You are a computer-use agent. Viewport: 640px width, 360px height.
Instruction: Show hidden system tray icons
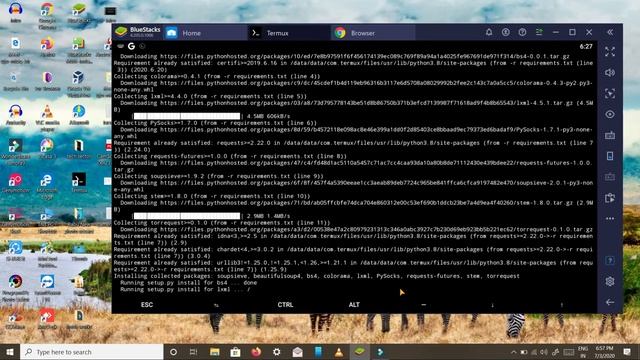tap(513, 352)
